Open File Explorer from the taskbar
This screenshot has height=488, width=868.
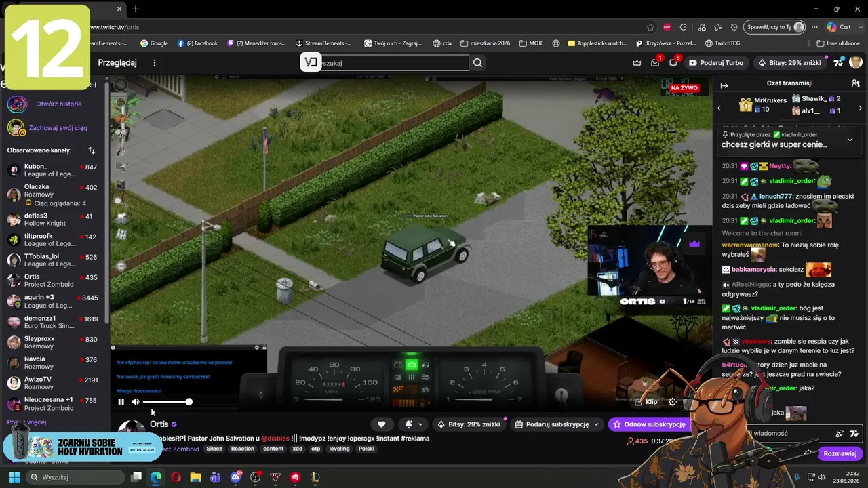[x=195, y=477]
